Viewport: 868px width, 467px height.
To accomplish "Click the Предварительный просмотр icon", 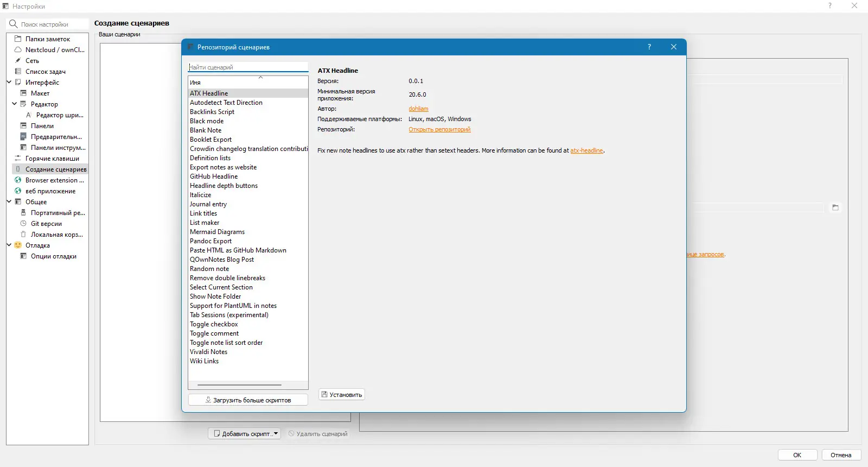I will click(x=23, y=137).
